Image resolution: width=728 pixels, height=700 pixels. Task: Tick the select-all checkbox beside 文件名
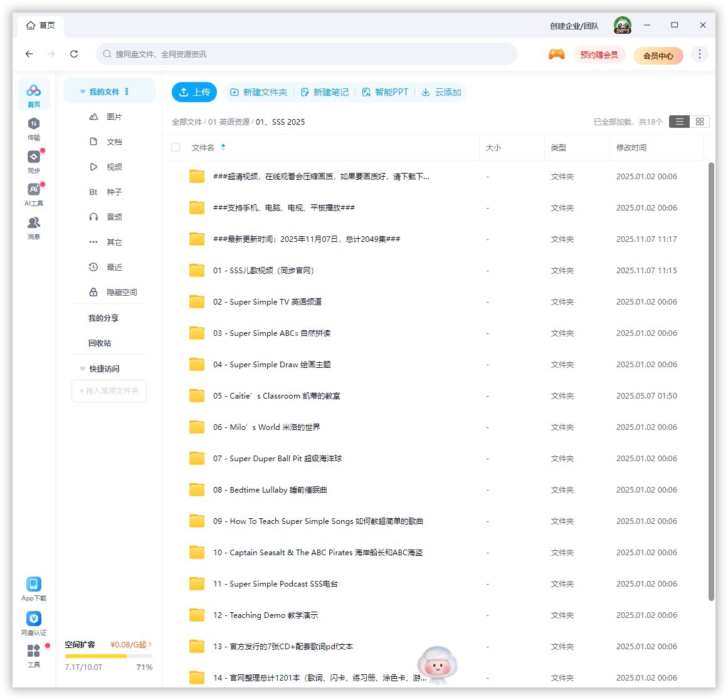coord(176,148)
